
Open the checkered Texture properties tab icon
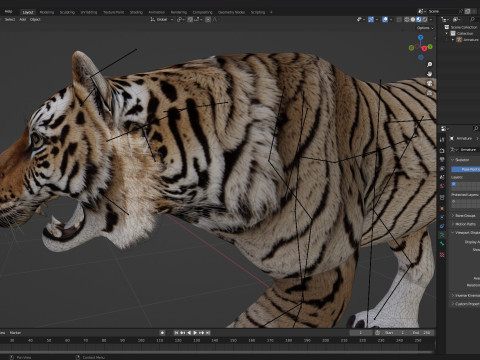click(442, 255)
